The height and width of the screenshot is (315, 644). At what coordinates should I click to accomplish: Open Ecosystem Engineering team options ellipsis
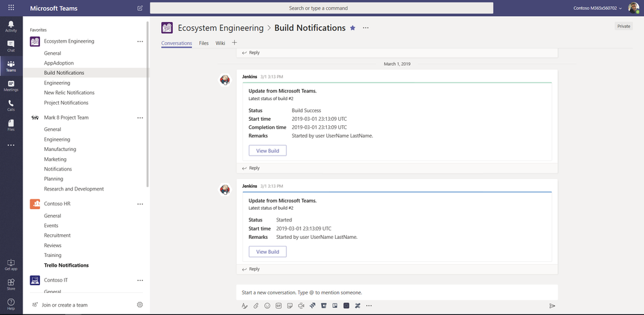[140, 41]
